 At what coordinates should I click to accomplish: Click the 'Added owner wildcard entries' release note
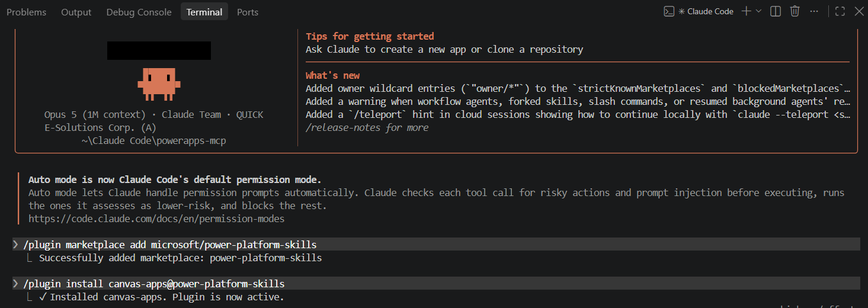(578, 88)
